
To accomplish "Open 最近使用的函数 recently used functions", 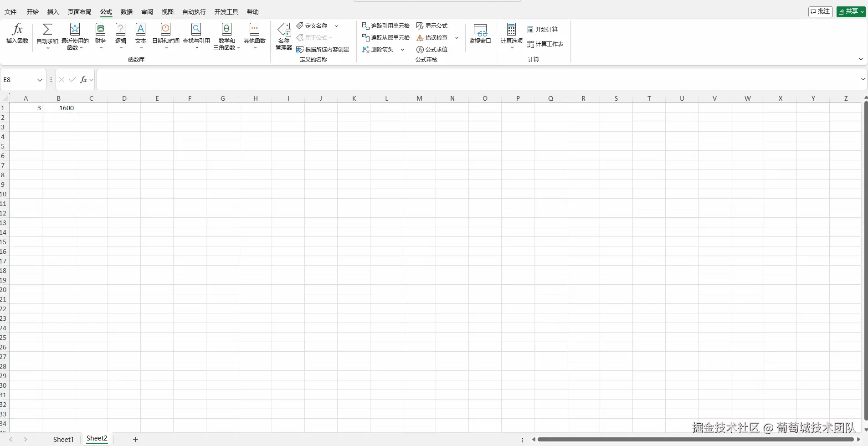I will point(75,36).
